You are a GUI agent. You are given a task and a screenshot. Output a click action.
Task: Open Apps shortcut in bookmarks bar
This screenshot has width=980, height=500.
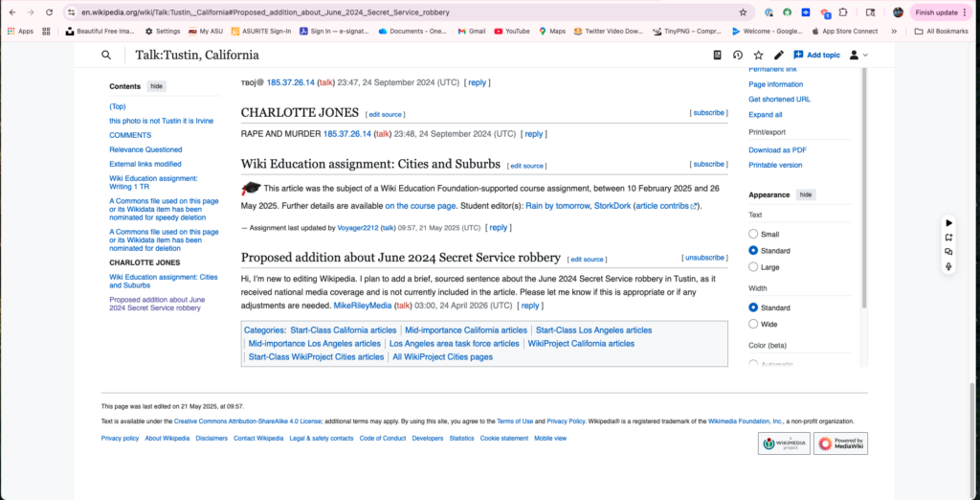(x=21, y=31)
